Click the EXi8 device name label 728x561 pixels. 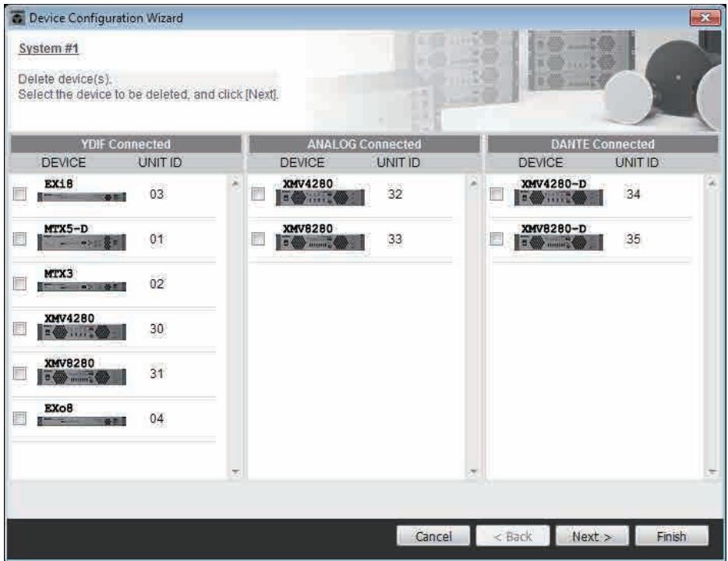58,183
